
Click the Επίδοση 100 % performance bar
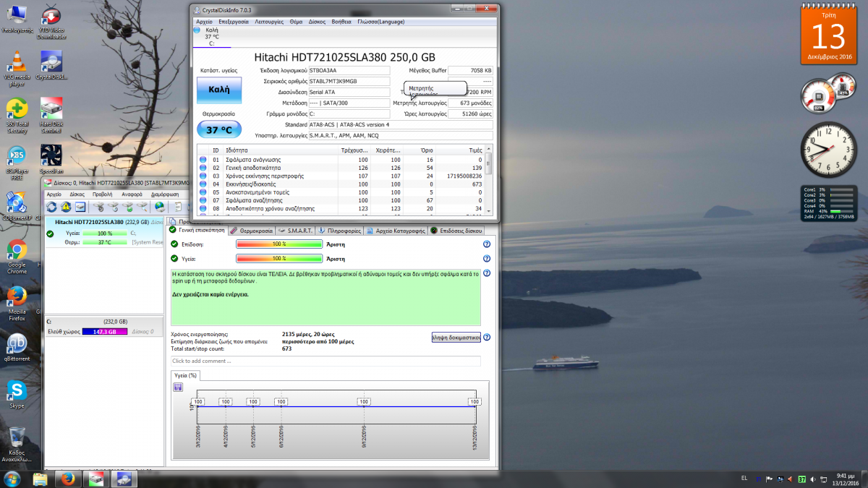279,244
